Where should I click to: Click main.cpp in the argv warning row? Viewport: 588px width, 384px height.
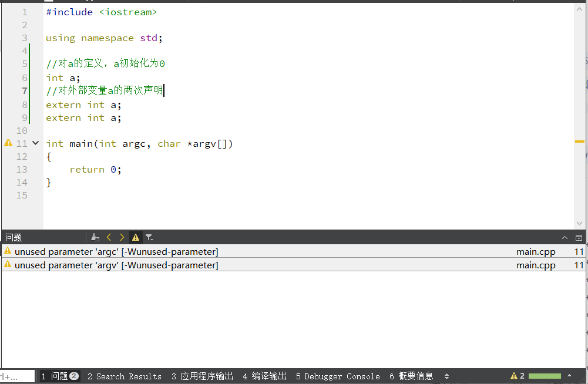pos(536,265)
